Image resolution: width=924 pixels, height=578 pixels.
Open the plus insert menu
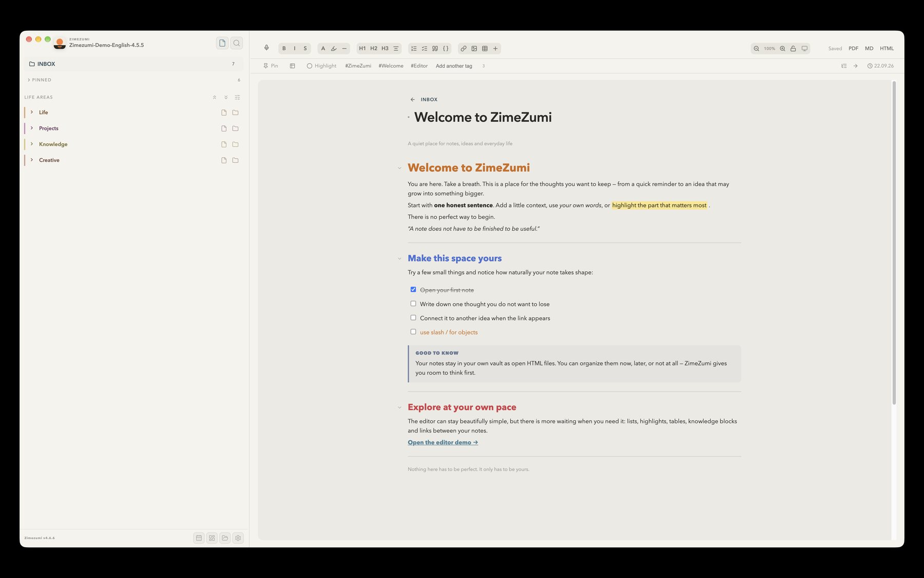coord(495,48)
